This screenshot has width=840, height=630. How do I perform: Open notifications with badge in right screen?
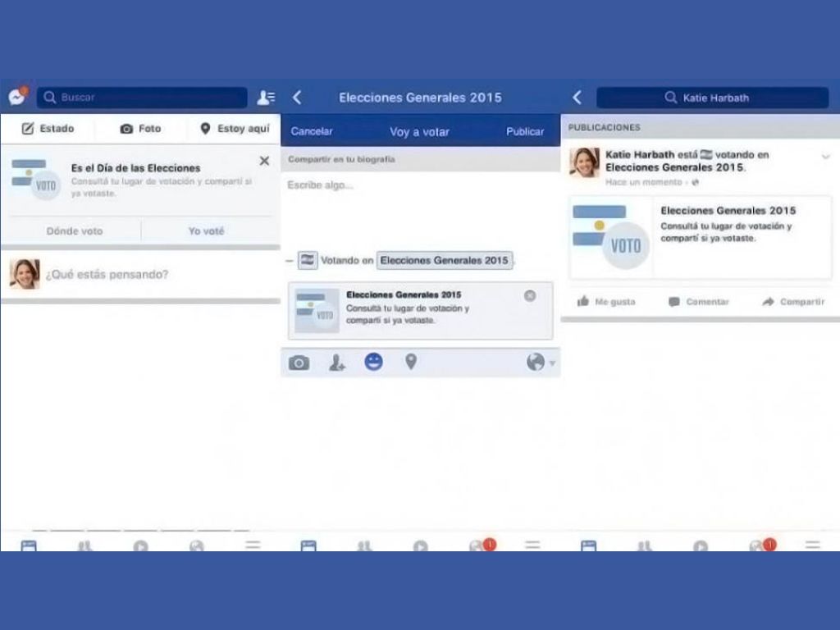pos(762,546)
